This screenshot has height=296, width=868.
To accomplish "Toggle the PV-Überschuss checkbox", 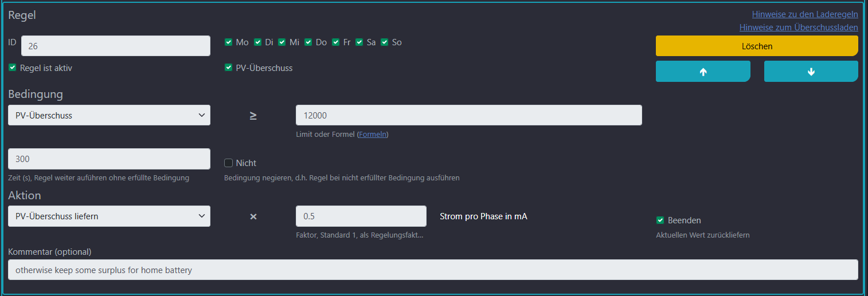I will pos(229,68).
